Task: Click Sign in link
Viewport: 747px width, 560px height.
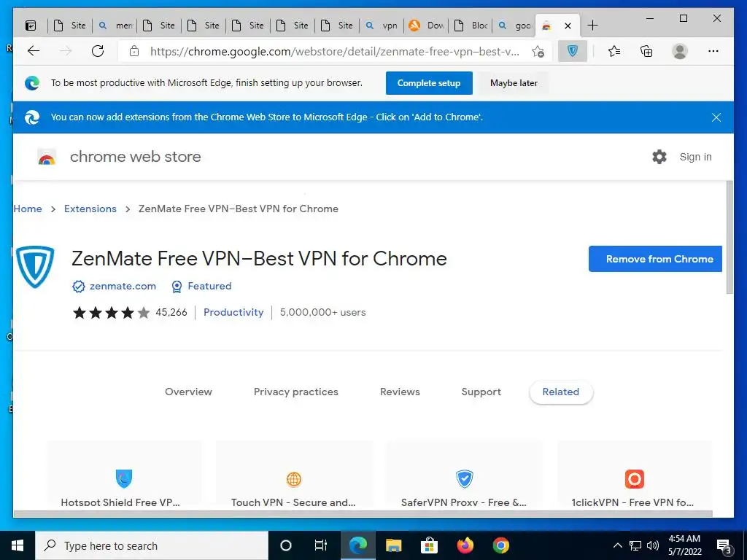Action: click(695, 157)
